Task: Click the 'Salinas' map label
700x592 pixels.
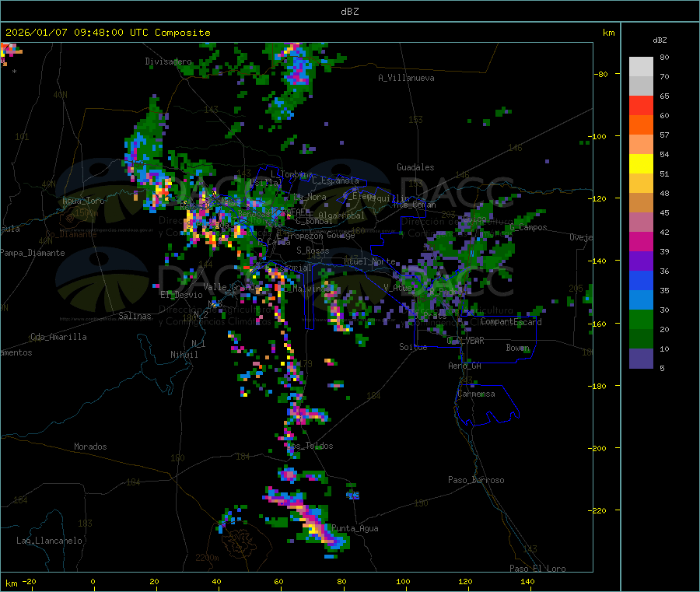Action: [x=135, y=316]
